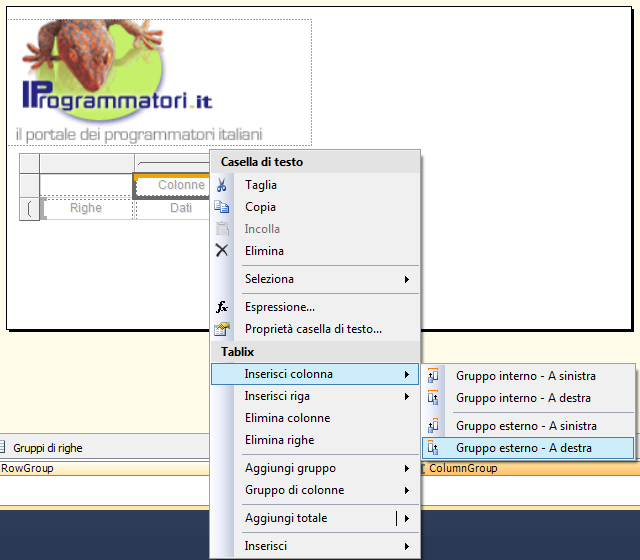
Task: Open Espressione... dialog entry
Action: click(315, 307)
